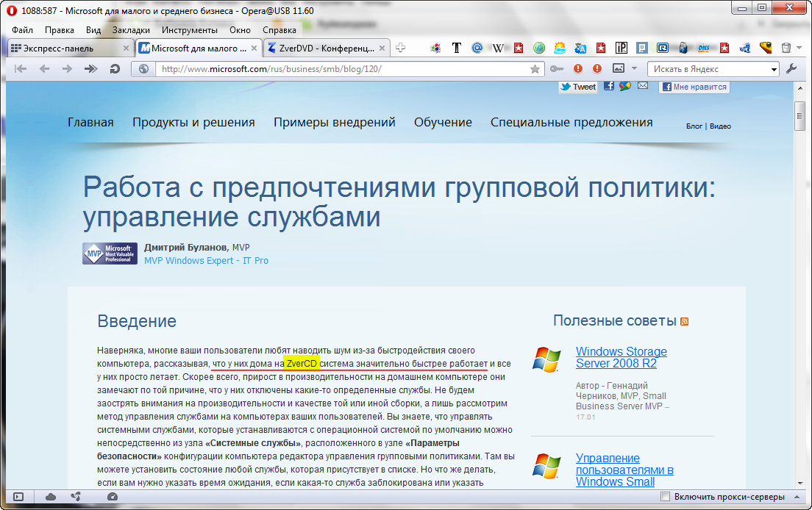
Task: Open Специальные предложения section
Action: coord(571,122)
